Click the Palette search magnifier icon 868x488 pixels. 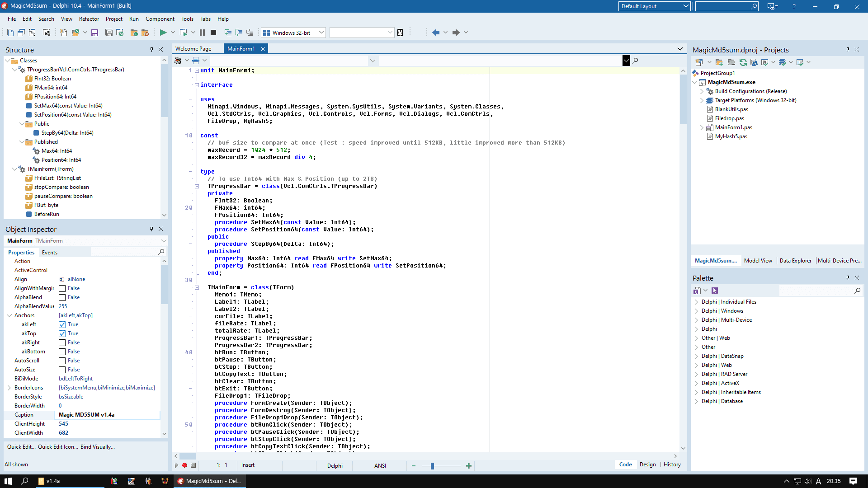[x=858, y=291]
